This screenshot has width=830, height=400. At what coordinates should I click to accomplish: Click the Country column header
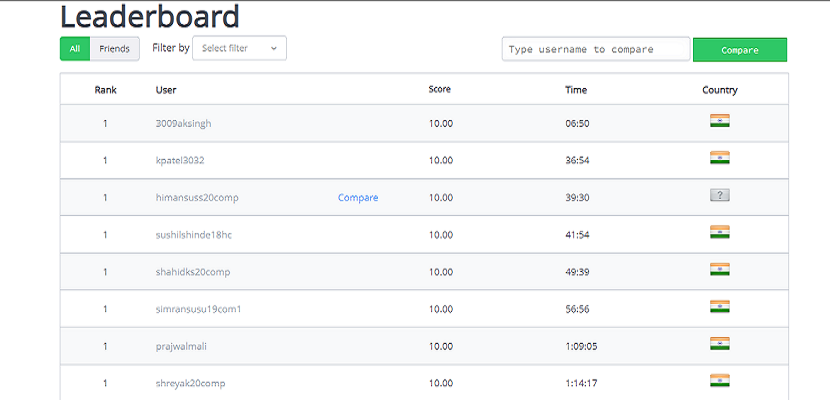pos(720,90)
